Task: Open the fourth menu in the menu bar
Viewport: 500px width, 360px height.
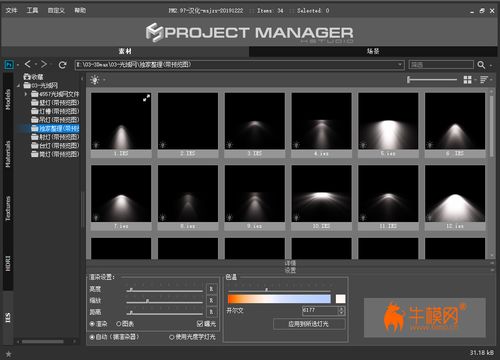Action: coord(80,10)
